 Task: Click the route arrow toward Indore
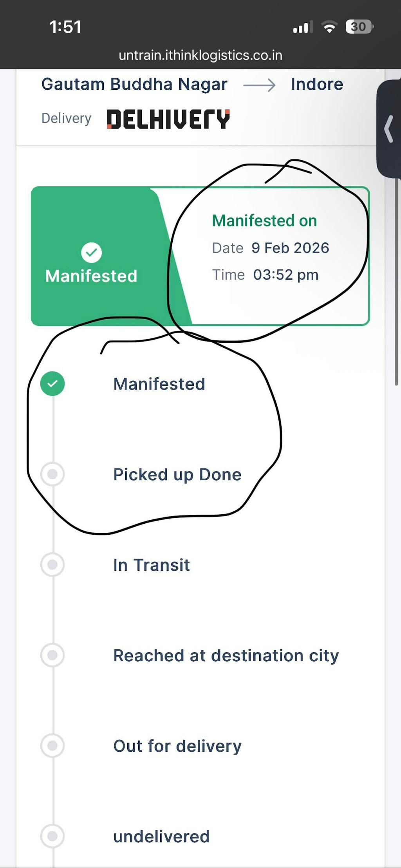pos(259,85)
